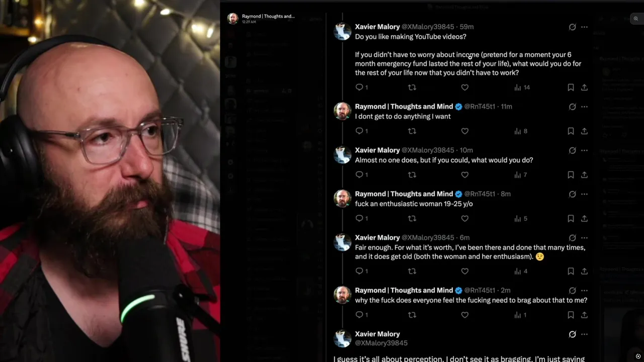Open more options menu on top Xavier Malory tweet
The width and height of the screenshot is (644, 362).
584,27
